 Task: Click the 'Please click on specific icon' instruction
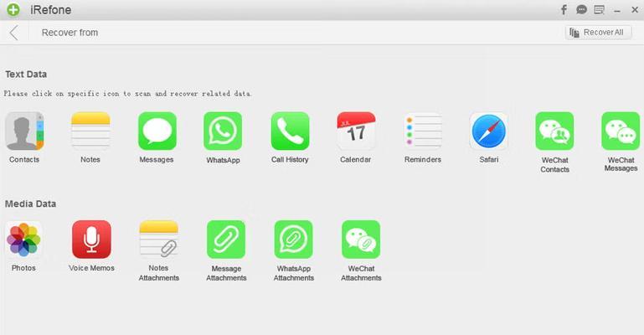pyautogui.click(x=127, y=94)
